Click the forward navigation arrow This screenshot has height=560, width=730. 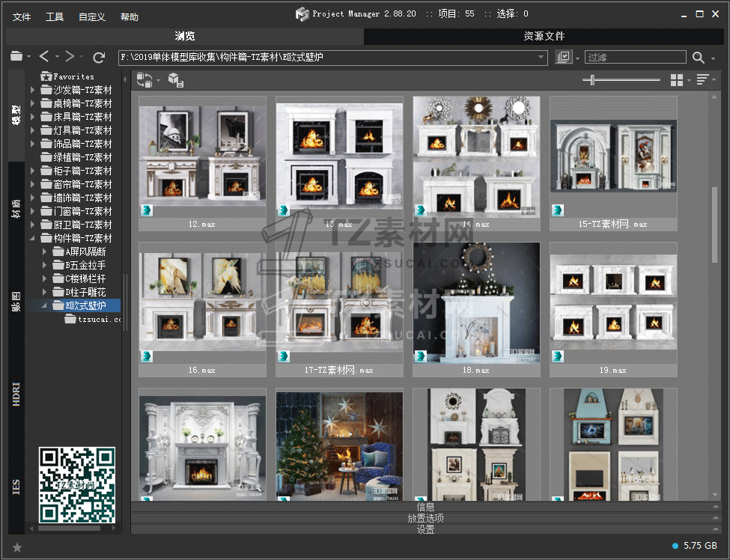click(x=70, y=57)
